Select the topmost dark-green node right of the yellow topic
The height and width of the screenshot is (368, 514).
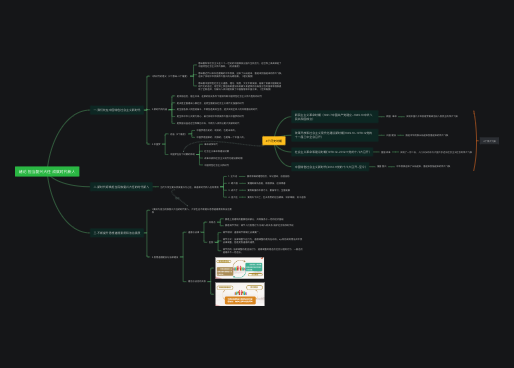coord(335,117)
